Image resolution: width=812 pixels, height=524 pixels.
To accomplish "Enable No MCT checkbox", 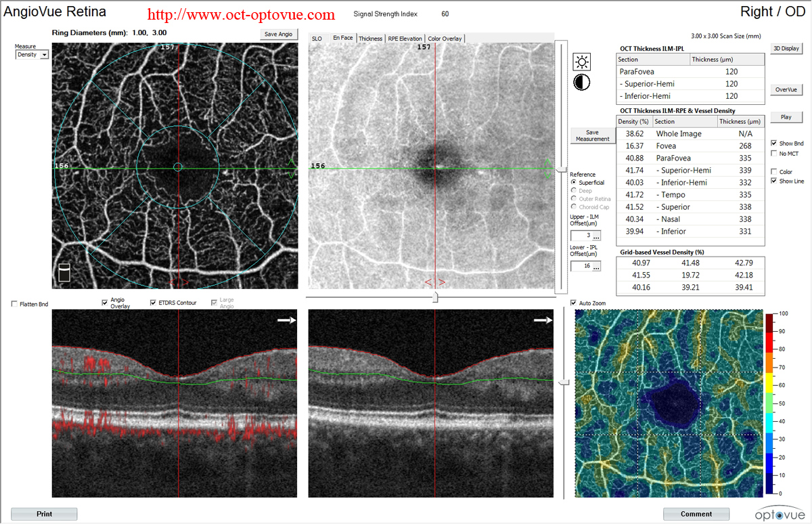I will [774, 154].
